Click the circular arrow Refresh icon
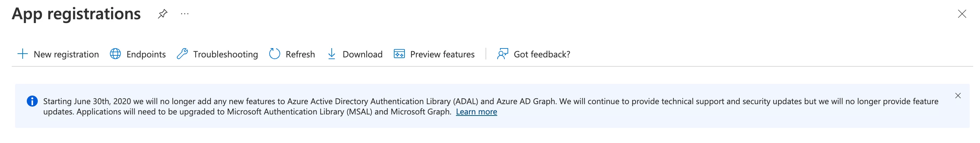Screen dimensions: 980x143 click(x=275, y=54)
